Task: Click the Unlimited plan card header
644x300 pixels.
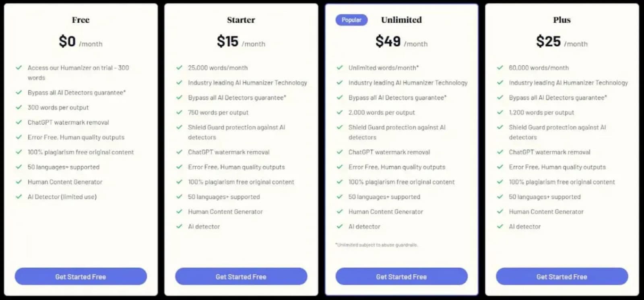Action: point(401,19)
